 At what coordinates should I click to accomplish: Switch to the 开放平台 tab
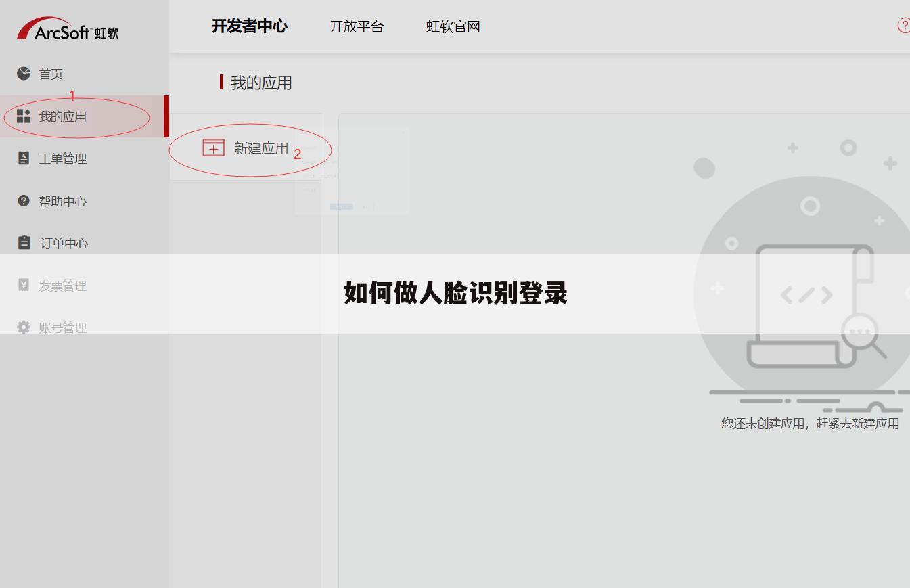tap(357, 26)
